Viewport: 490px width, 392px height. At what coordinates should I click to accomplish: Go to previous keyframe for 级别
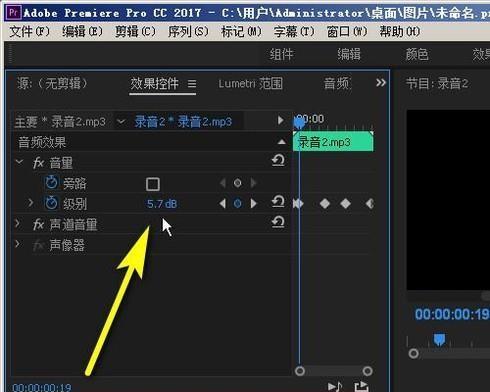tap(223, 203)
